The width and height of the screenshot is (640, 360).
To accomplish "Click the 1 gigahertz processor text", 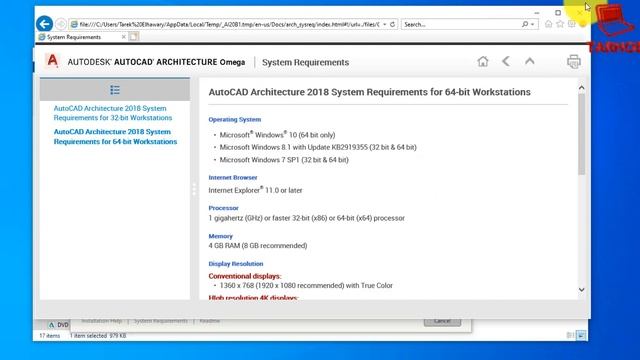I will pyautogui.click(x=307, y=218).
